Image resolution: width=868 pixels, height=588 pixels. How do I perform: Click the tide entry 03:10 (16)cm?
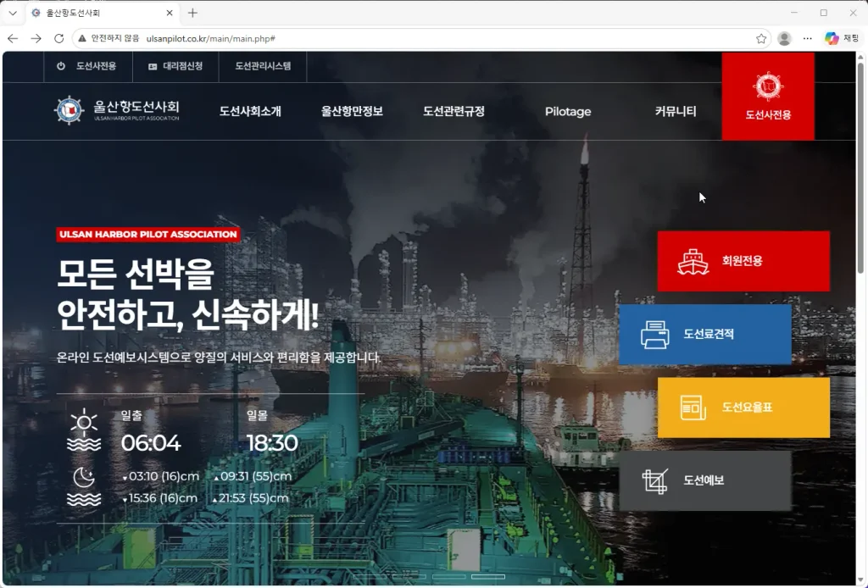click(x=160, y=476)
